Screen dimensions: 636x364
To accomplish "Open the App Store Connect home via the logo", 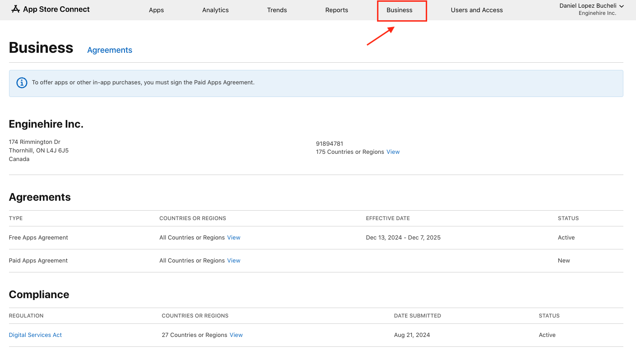I will point(50,9).
